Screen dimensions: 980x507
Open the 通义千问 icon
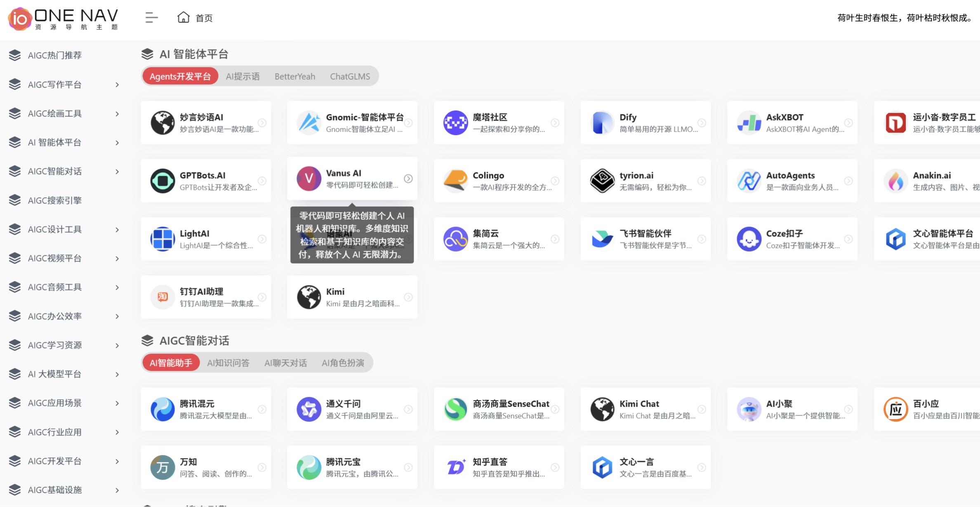pyautogui.click(x=309, y=409)
